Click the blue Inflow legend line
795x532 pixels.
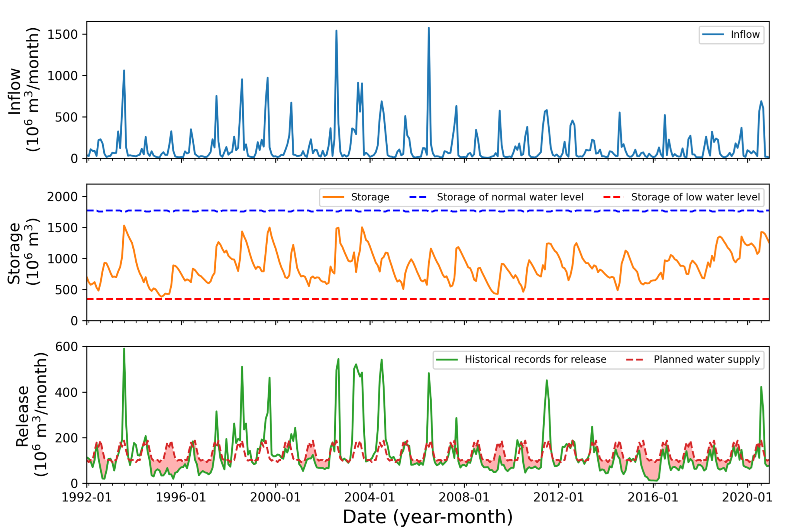tap(713, 35)
